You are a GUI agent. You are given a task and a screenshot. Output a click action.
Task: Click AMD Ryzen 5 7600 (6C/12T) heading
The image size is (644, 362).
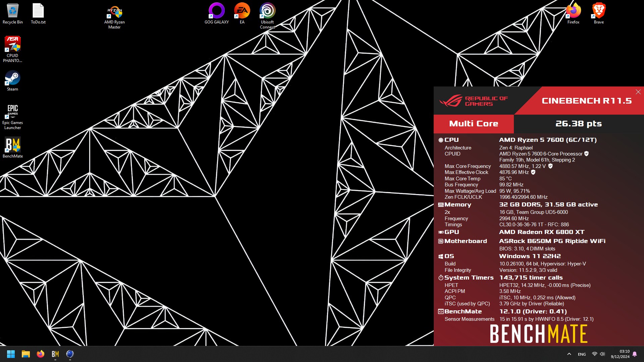click(548, 140)
